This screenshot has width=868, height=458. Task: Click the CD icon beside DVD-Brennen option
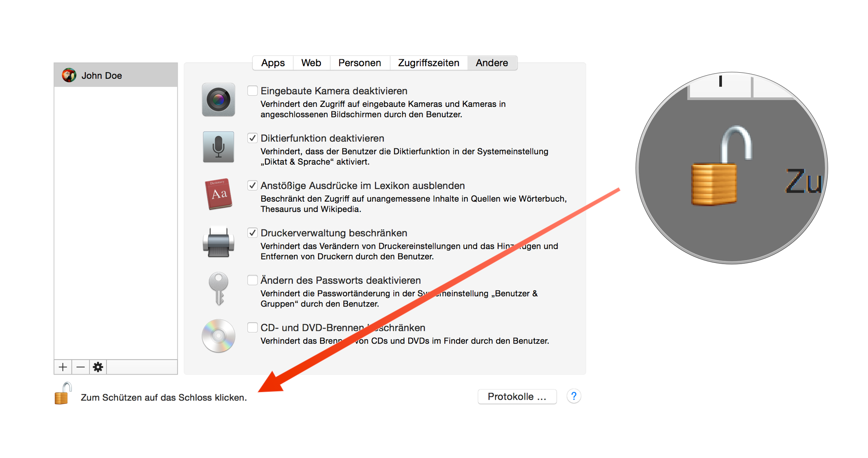[218, 336]
